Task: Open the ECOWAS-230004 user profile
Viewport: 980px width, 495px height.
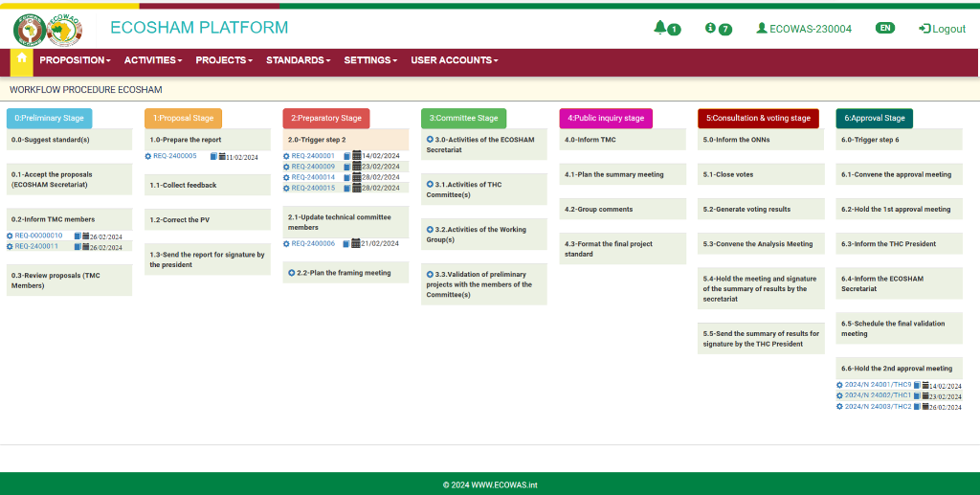Action: 804,29
